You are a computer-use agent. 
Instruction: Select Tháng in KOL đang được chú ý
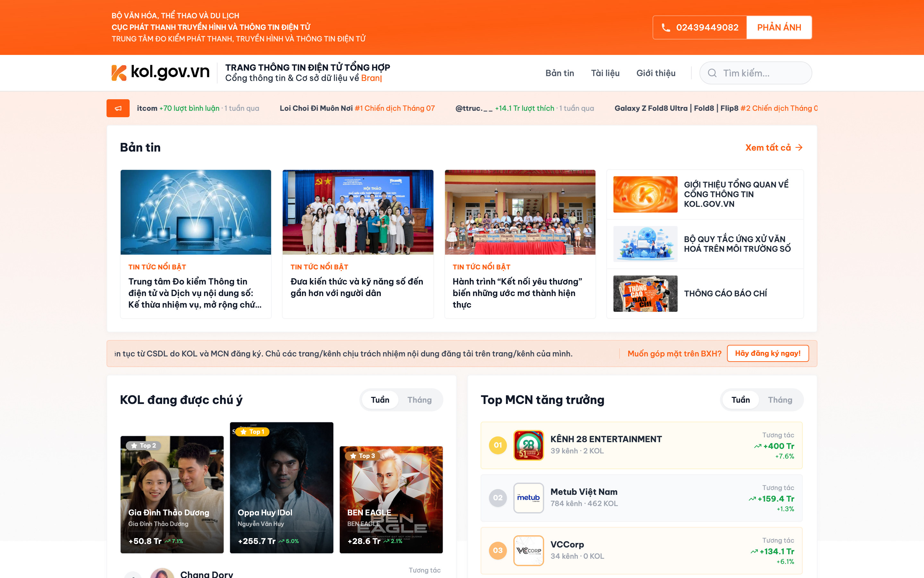coord(419,400)
